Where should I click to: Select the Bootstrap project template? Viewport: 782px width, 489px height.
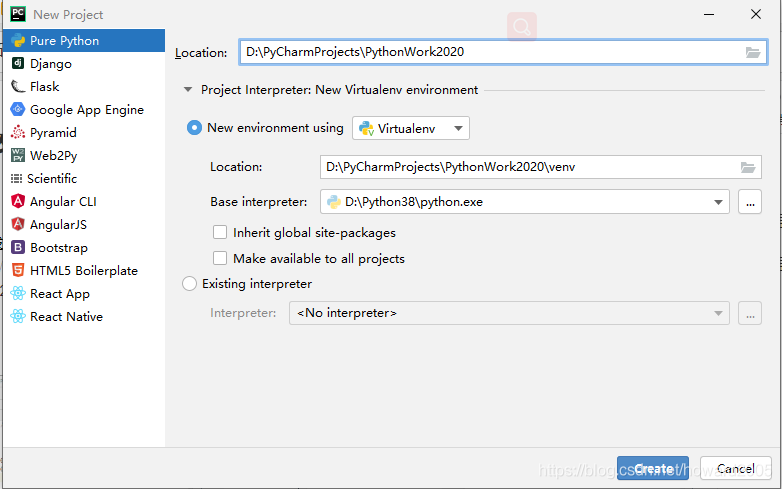click(x=84, y=247)
